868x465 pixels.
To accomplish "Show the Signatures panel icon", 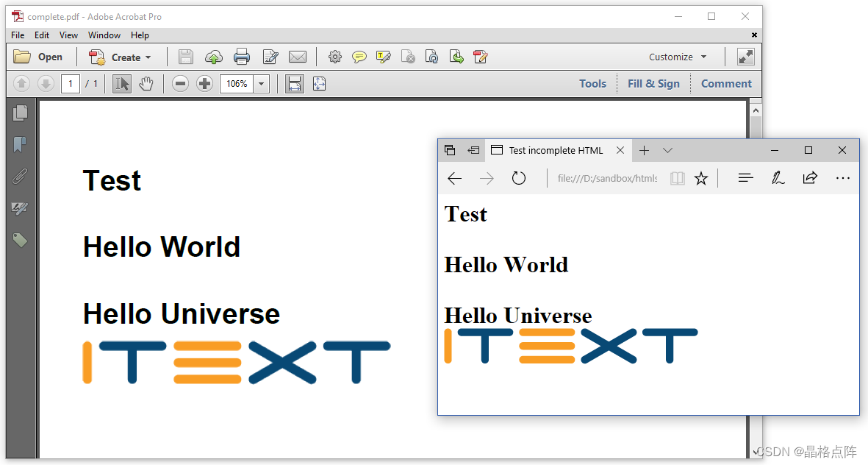I will pyautogui.click(x=20, y=208).
